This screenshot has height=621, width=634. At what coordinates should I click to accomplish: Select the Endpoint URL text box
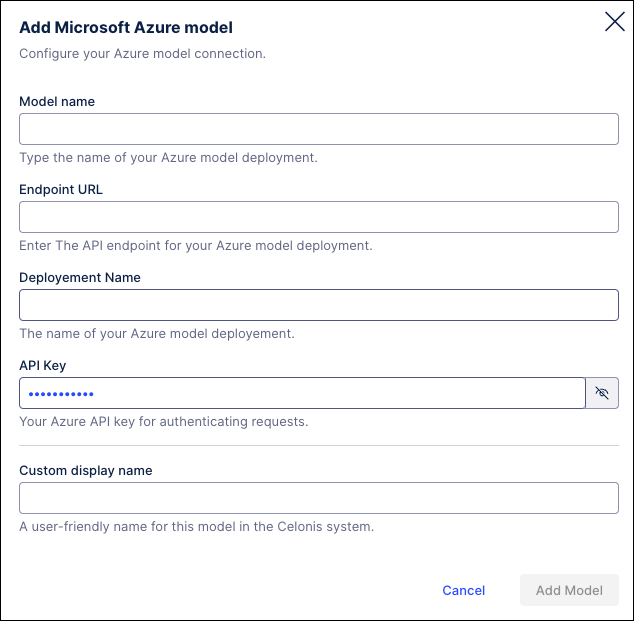point(319,217)
